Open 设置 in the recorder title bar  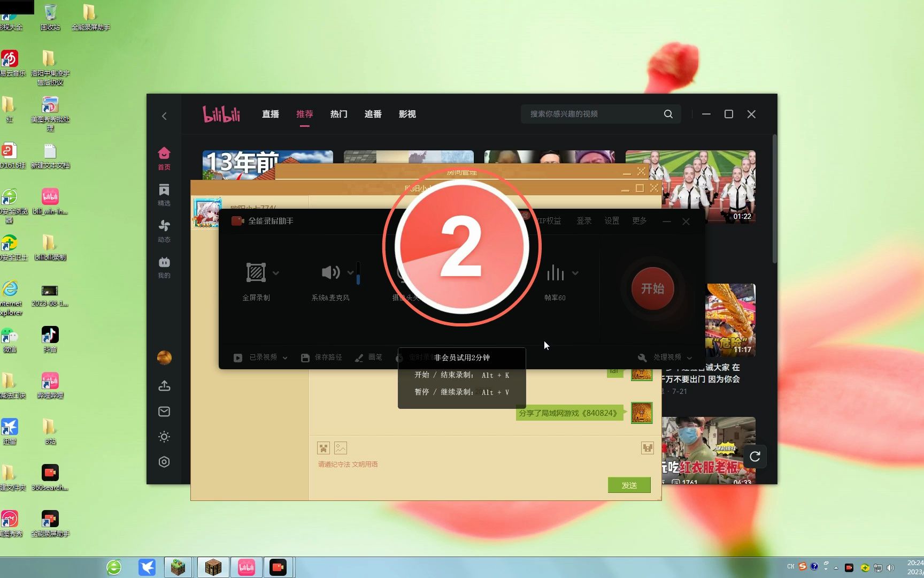tap(612, 221)
